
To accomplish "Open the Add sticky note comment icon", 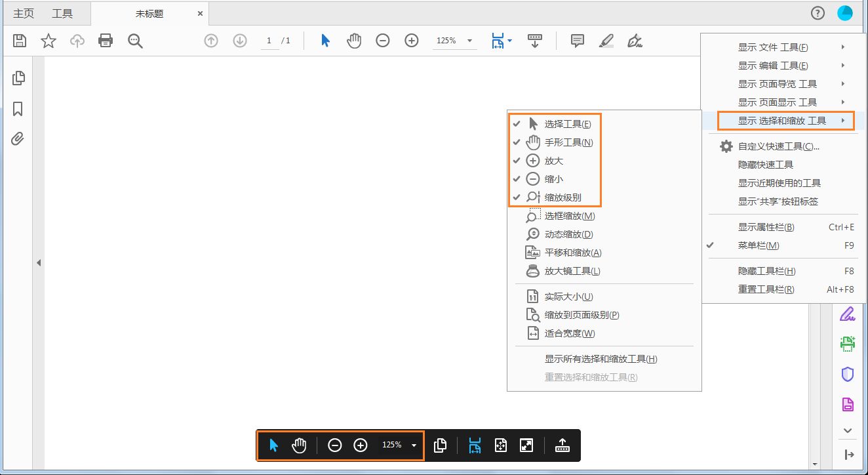I will tap(576, 40).
